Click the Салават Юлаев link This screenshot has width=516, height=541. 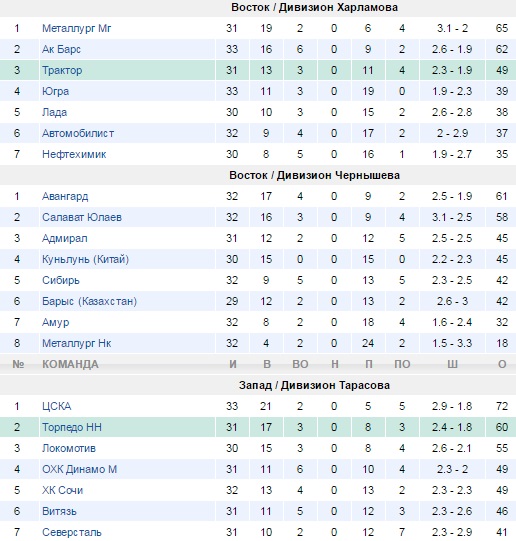[x=82, y=217]
